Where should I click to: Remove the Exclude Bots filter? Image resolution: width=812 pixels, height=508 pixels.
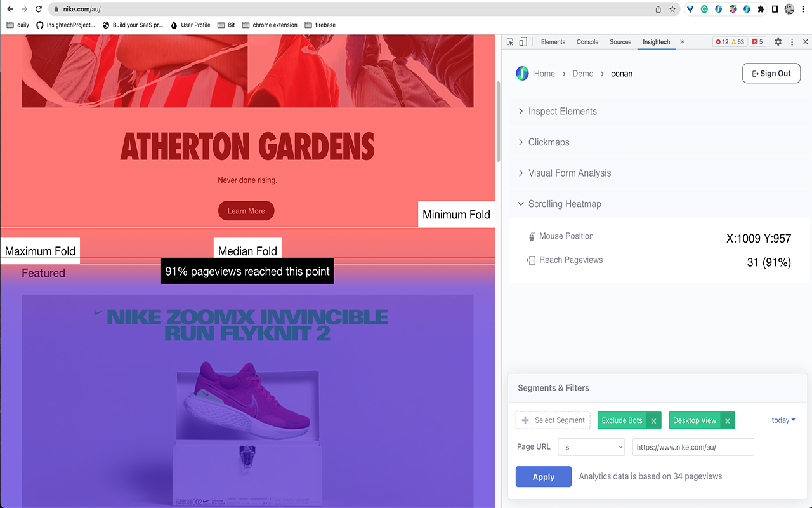(x=653, y=420)
